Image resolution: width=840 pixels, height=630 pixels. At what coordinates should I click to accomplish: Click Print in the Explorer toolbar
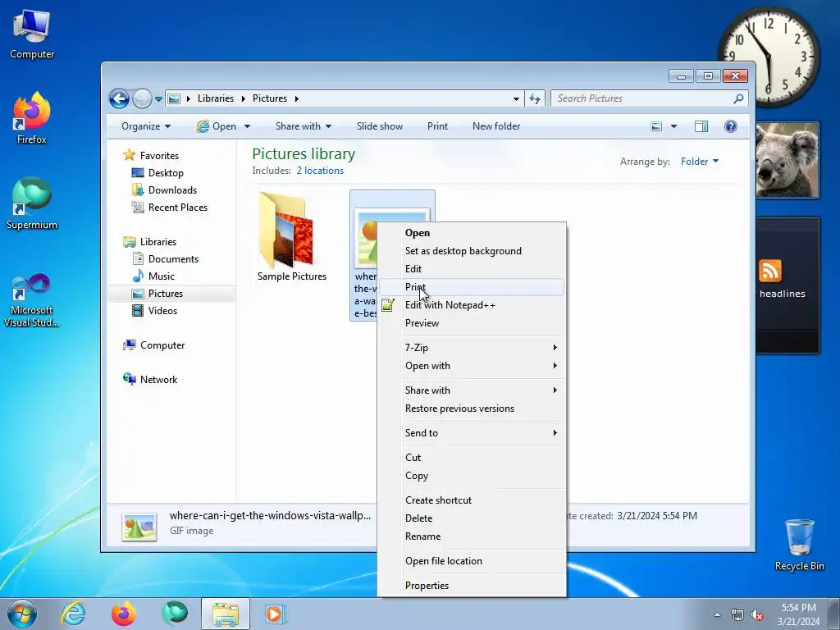click(x=437, y=126)
